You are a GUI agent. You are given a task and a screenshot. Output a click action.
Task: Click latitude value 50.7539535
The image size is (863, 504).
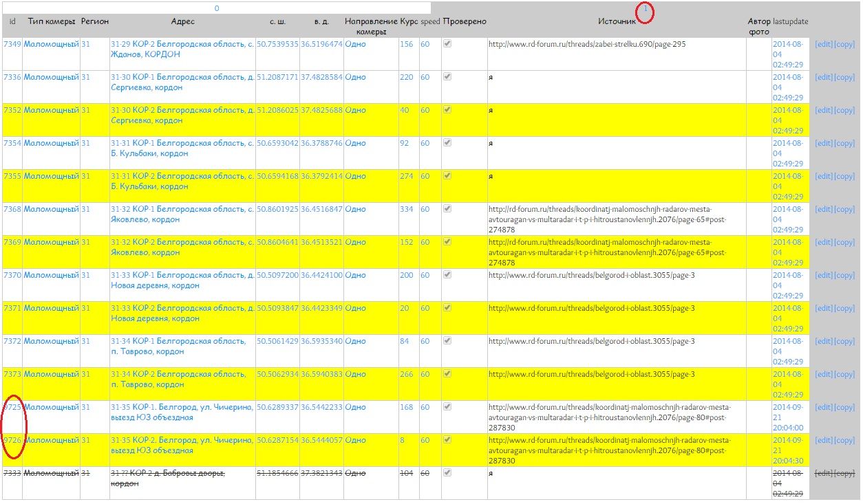click(x=277, y=44)
